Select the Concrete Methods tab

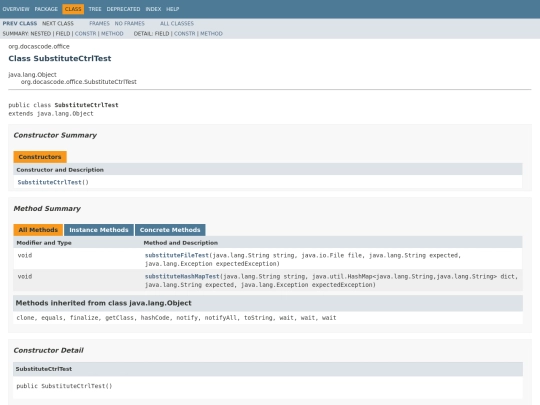[x=170, y=230]
